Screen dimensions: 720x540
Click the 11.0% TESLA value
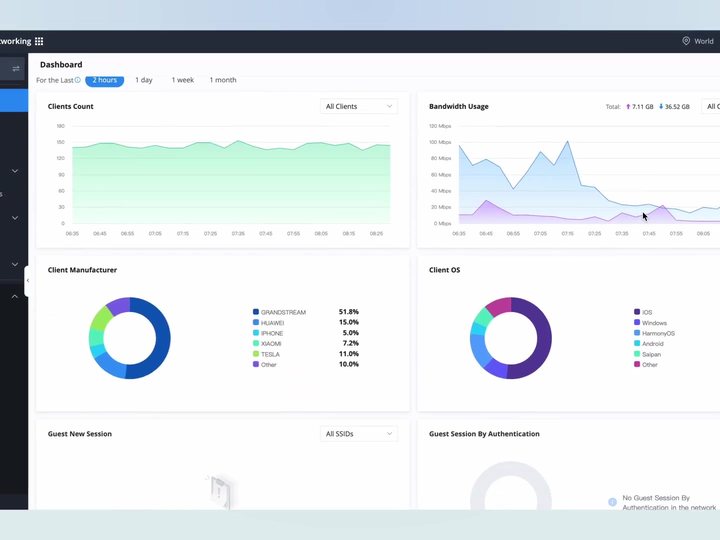point(349,354)
